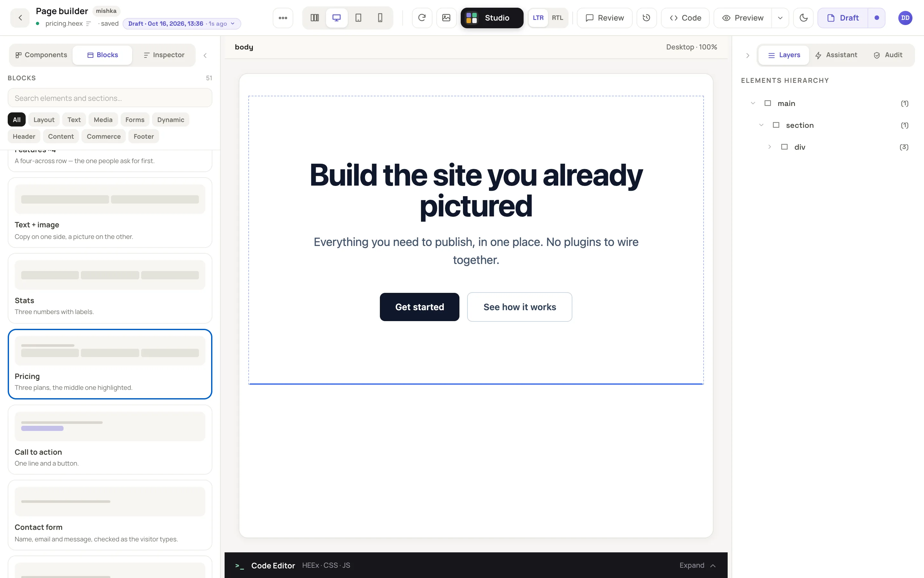Filter blocks by Commerce
Screen dimensions: 924x578
click(104, 136)
